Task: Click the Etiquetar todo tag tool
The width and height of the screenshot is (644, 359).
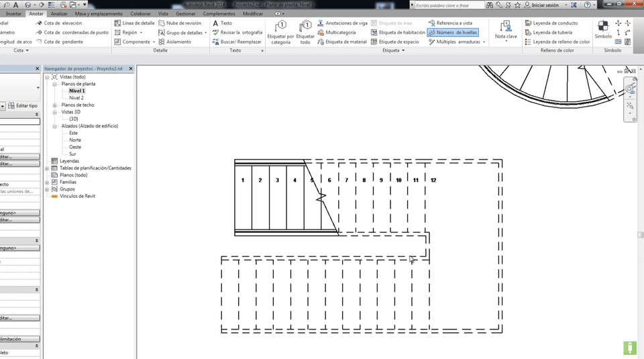Action: click(x=305, y=32)
